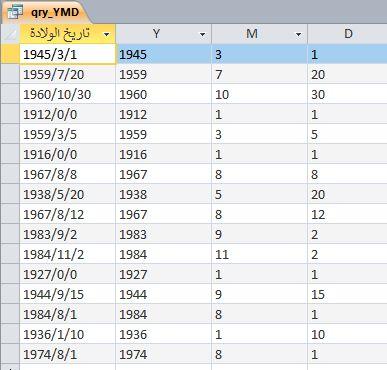The width and height of the screenshot is (387, 370).
Task: Click the D cell 12 in 1967/8/12 row
Action: [x=348, y=214]
